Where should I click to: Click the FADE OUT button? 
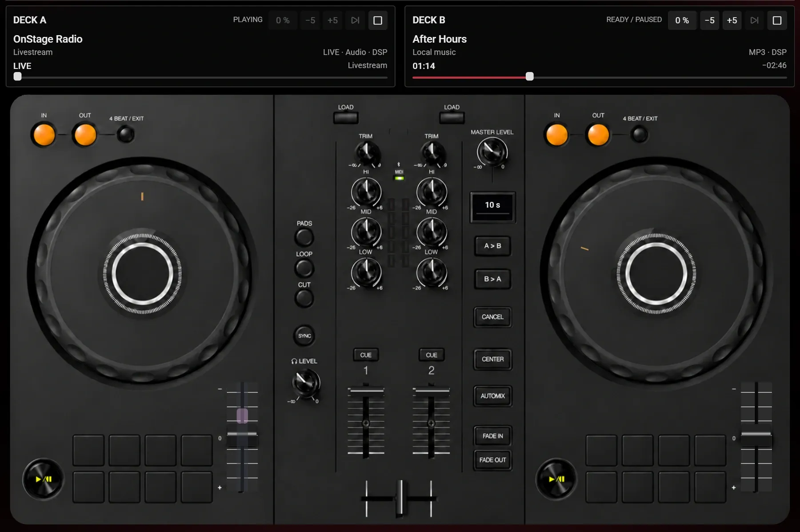[x=492, y=460]
